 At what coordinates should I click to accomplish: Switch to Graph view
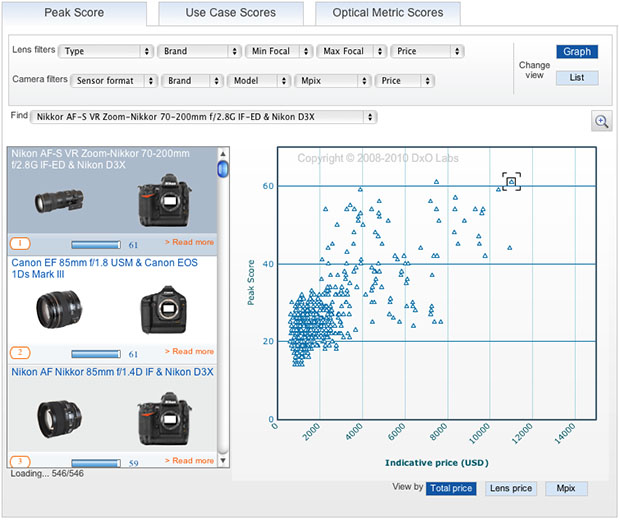pos(577,52)
